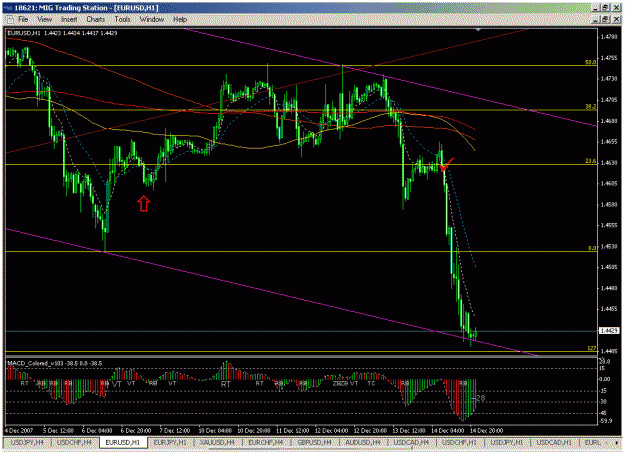
Task: Click the 0.0 Fibonacci level label
Action: [x=592, y=248]
